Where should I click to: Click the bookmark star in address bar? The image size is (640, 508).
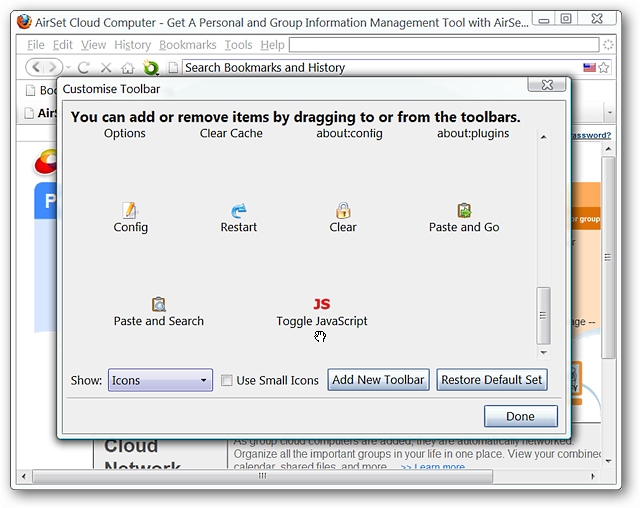click(604, 67)
